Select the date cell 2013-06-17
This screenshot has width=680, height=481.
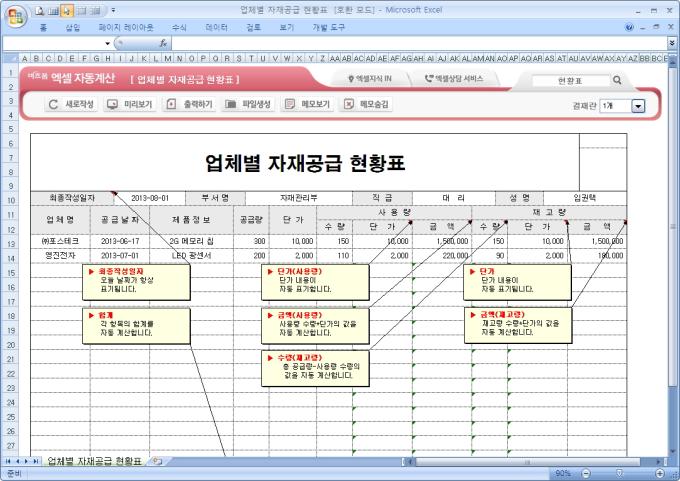click(120, 241)
